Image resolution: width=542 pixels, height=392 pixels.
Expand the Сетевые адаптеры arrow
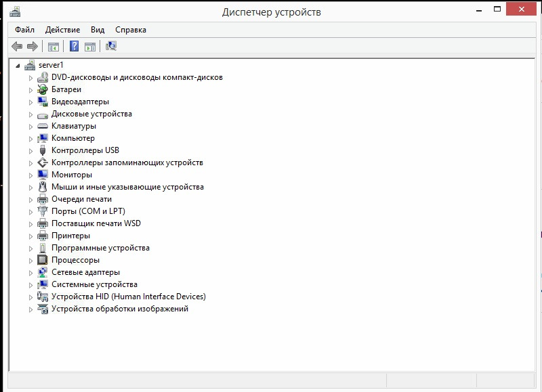point(30,273)
